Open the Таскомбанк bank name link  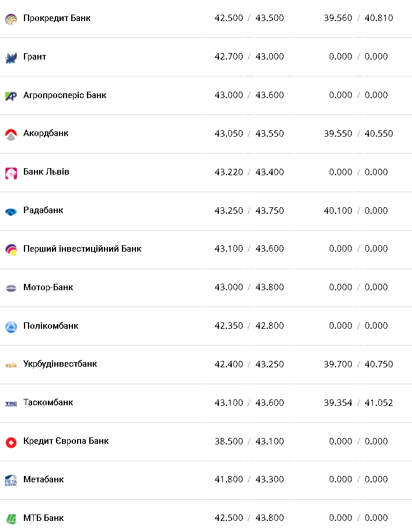pos(48,402)
